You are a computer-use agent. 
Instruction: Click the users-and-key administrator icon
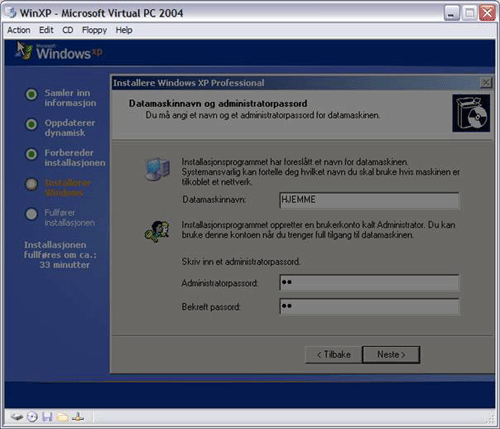157,231
